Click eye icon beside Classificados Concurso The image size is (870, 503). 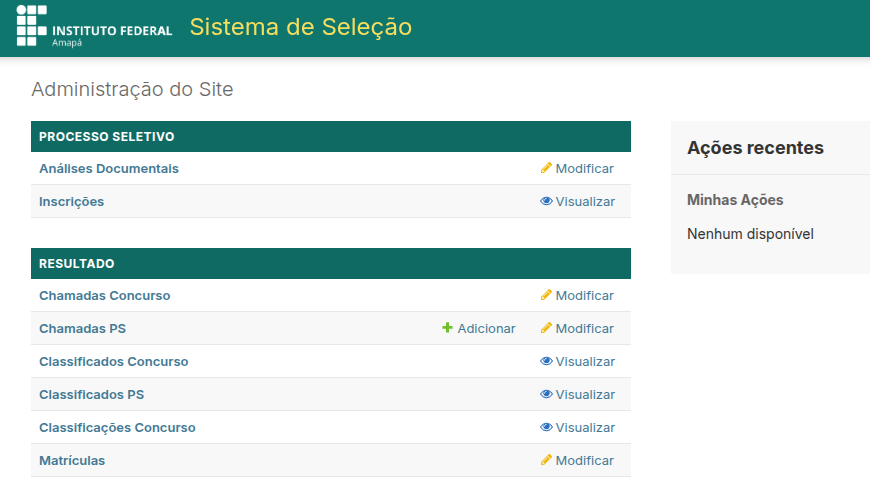546,361
